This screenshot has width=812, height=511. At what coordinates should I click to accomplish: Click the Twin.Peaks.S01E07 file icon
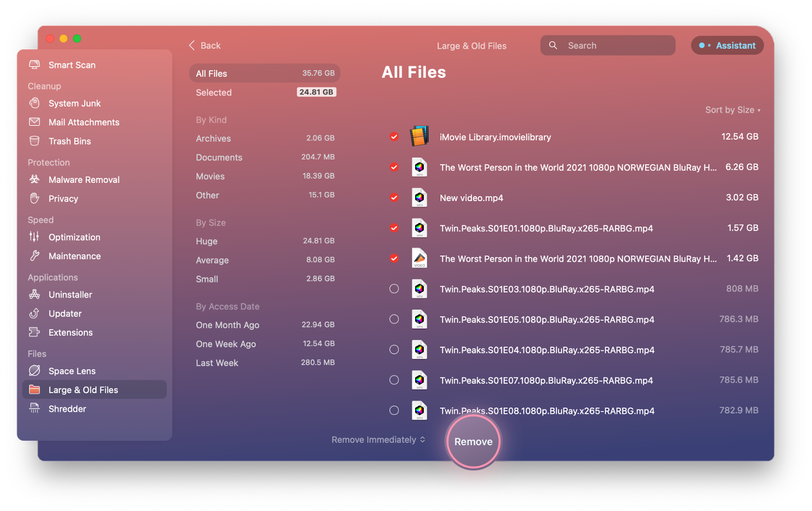(x=419, y=380)
